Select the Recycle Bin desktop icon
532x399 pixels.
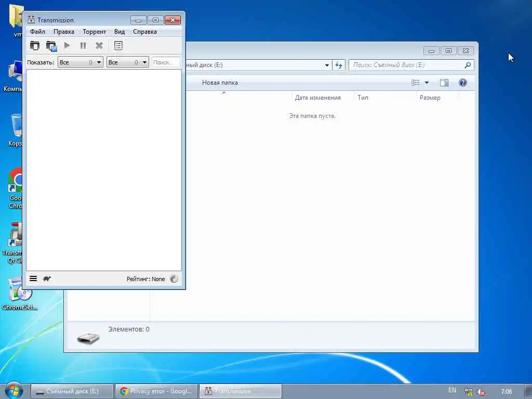(16, 130)
